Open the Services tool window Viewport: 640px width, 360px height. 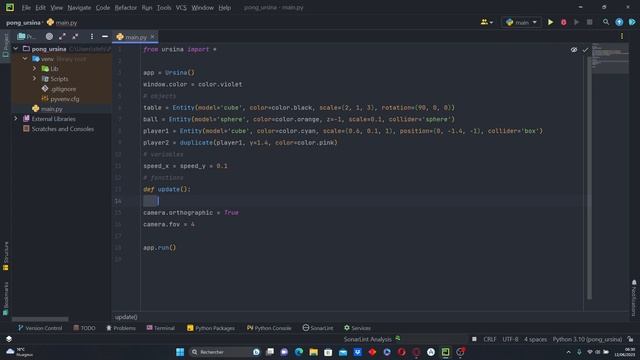point(357,328)
